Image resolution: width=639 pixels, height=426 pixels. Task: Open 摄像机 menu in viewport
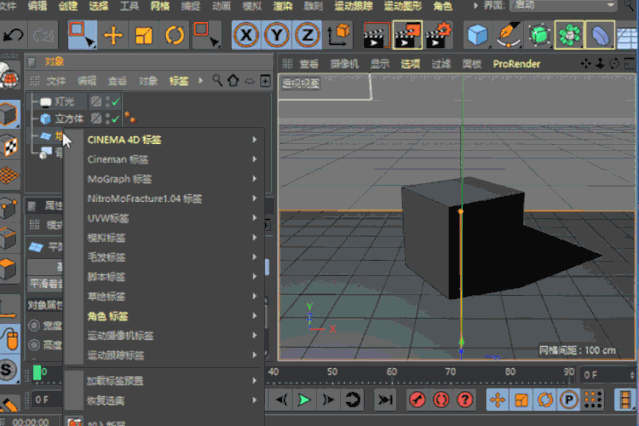click(x=344, y=64)
